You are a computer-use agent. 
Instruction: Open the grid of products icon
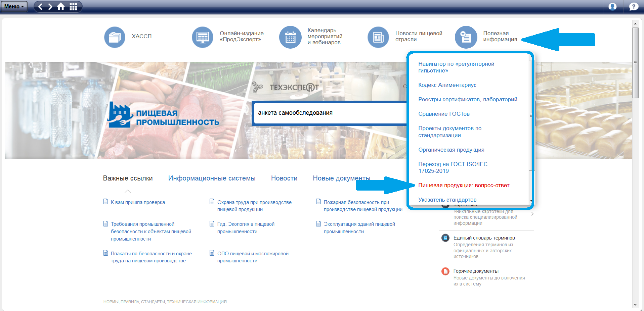73,6
